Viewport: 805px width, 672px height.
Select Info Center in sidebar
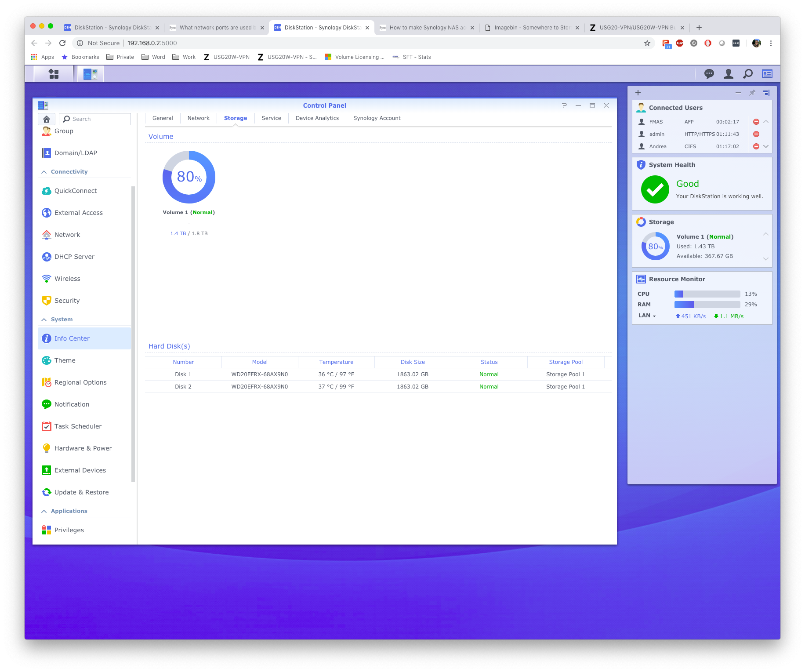pos(84,338)
